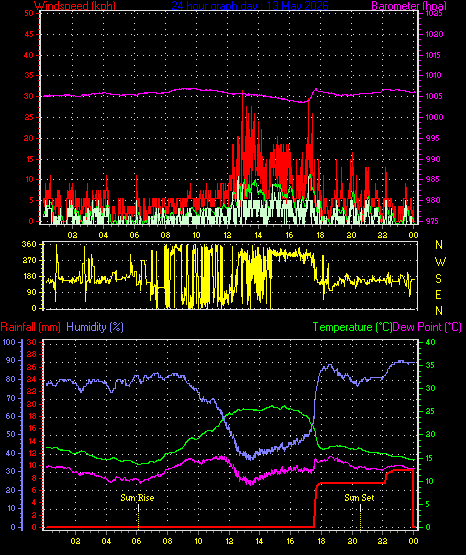Click the "180" wind direction axis value
The width and height of the screenshot is (466, 555).
pos(29,276)
